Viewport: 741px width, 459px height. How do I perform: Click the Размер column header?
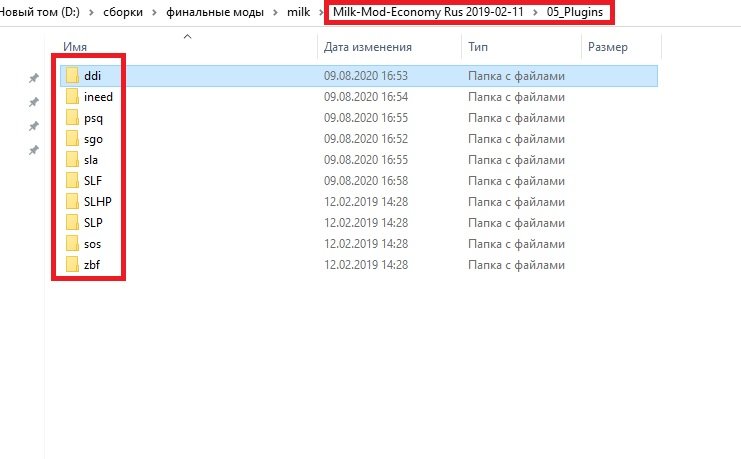pyautogui.click(x=608, y=47)
